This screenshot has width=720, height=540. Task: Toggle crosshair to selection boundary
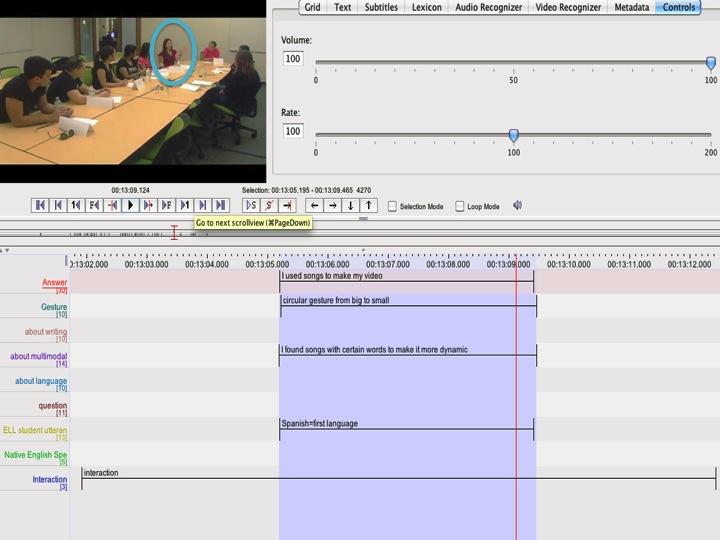pos(287,205)
